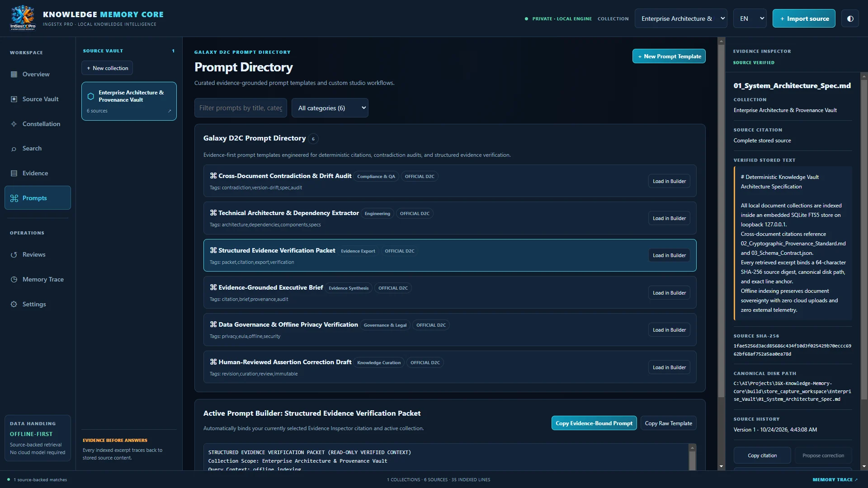
Task: Open the EN language dropdown
Action: 750,19
